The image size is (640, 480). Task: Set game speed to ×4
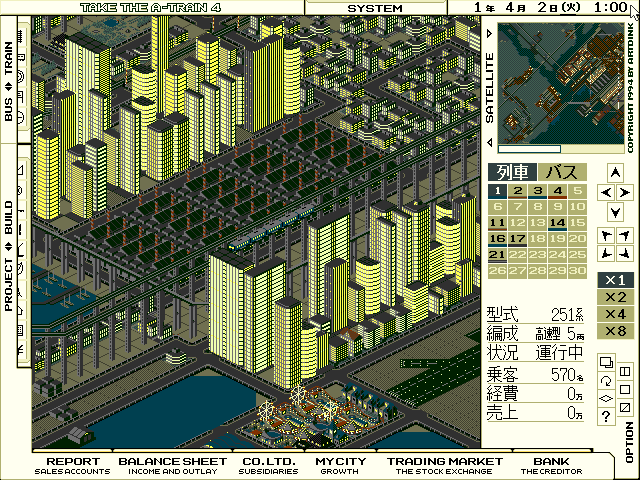(615, 314)
